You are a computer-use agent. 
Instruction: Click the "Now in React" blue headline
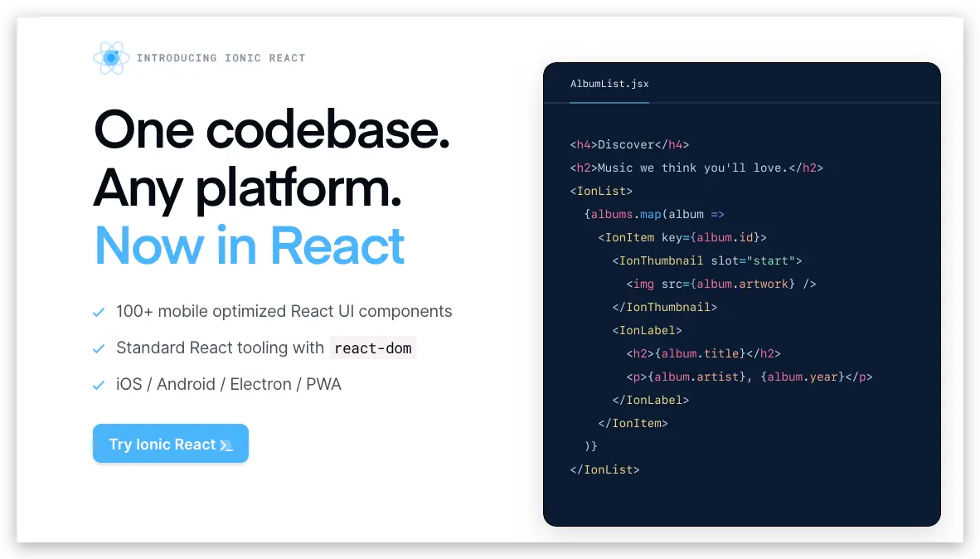pos(250,245)
